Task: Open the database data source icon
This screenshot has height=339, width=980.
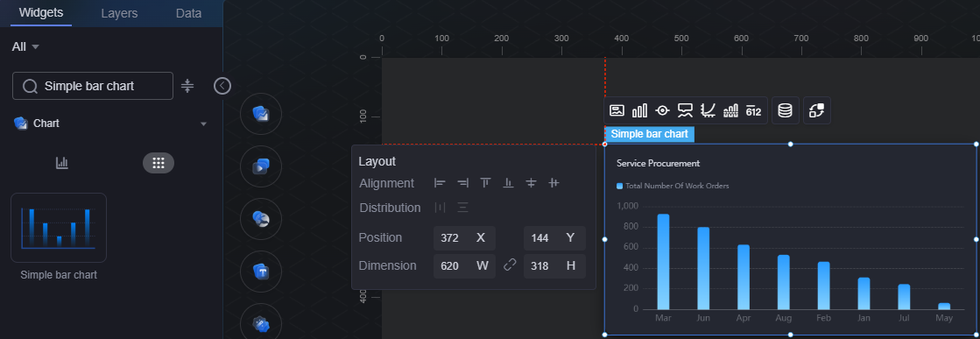Action: tap(785, 110)
